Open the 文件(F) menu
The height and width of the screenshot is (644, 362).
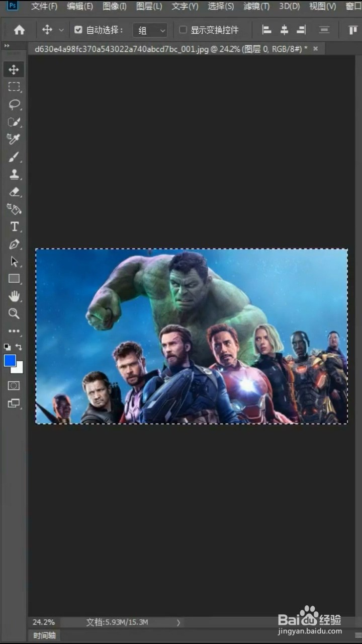click(x=44, y=7)
